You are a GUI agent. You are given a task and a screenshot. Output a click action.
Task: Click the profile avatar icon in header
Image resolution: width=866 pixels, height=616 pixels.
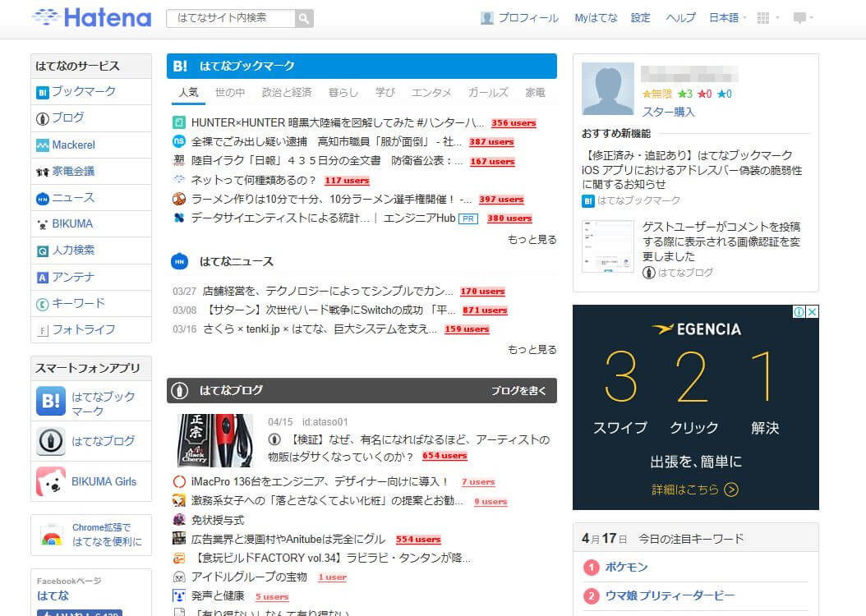(x=486, y=18)
